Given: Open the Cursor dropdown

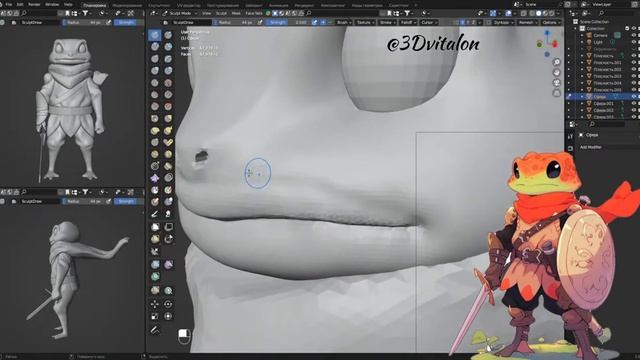Looking at the screenshot, I should point(428,22).
